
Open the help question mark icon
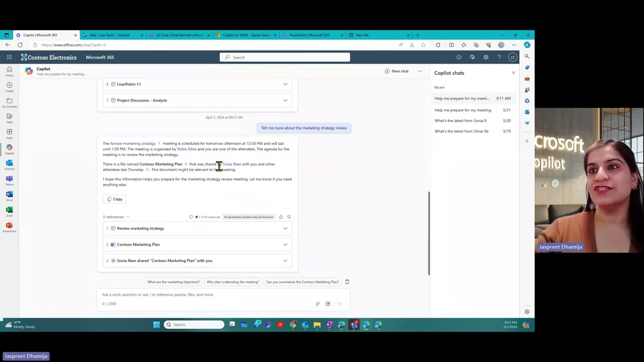(499, 57)
